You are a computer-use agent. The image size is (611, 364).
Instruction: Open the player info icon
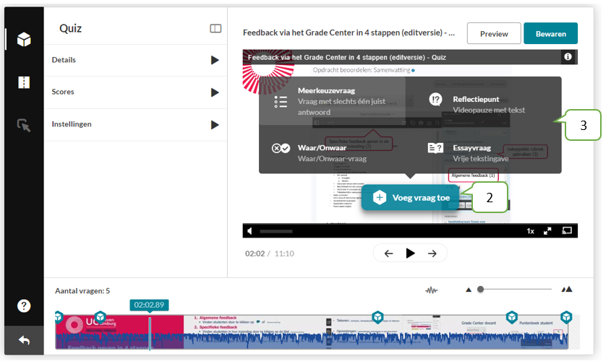(x=568, y=57)
